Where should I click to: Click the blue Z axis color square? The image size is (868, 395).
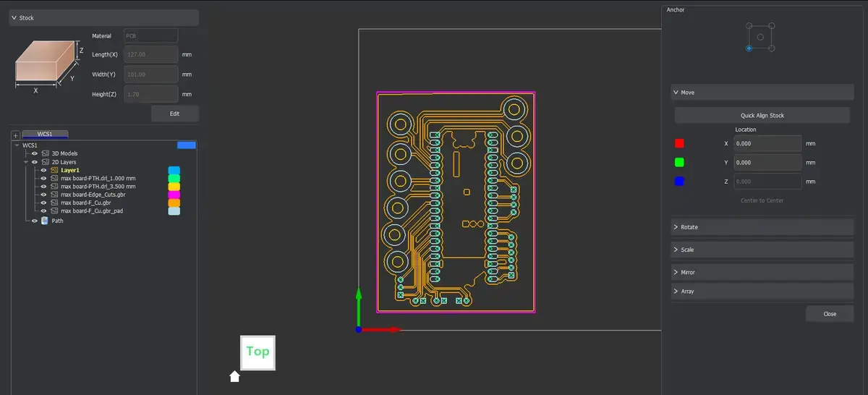679,182
